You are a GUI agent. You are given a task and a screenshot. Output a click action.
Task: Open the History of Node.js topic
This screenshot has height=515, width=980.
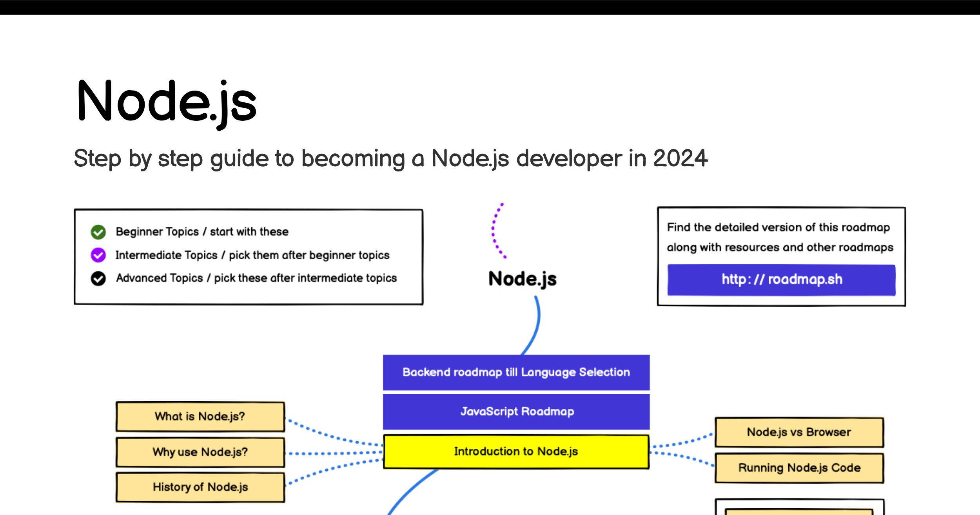200,487
